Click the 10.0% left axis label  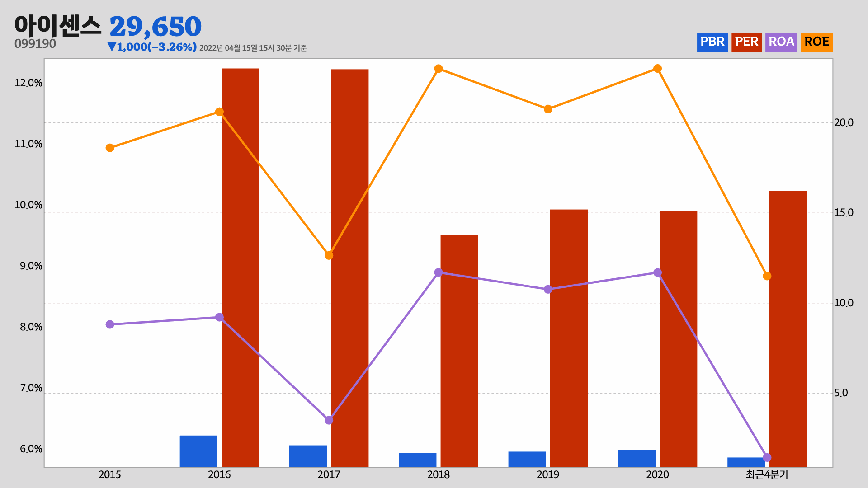(28, 205)
